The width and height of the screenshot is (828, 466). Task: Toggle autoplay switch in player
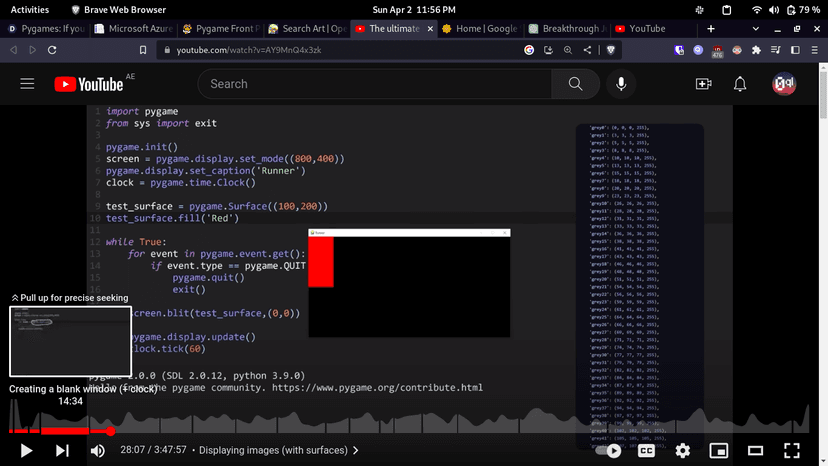coord(609,451)
